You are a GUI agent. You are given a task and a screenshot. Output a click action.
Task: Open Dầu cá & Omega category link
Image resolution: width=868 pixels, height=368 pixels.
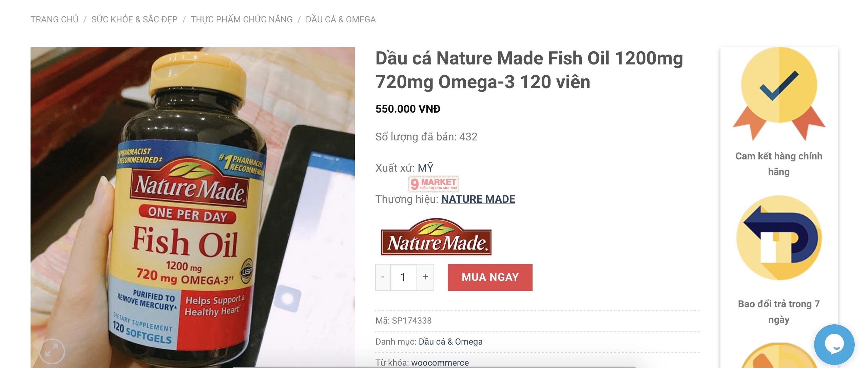(x=450, y=342)
